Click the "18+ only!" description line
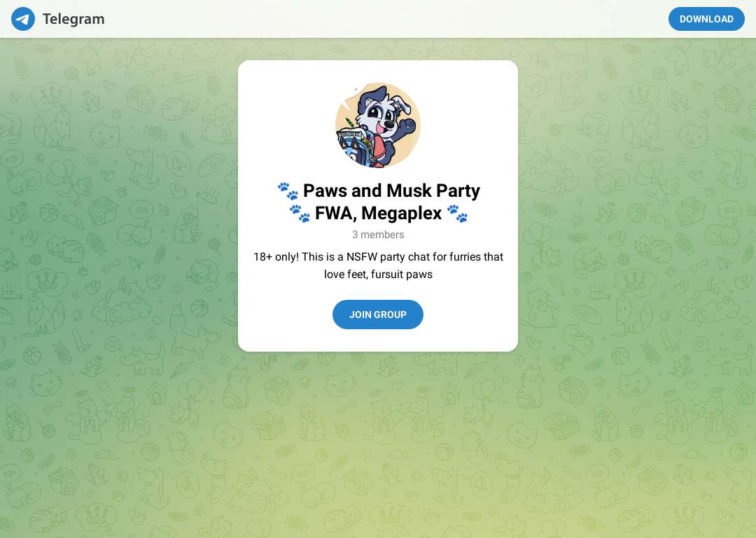The width and height of the screenshot is (756, 538). [378, 256]
